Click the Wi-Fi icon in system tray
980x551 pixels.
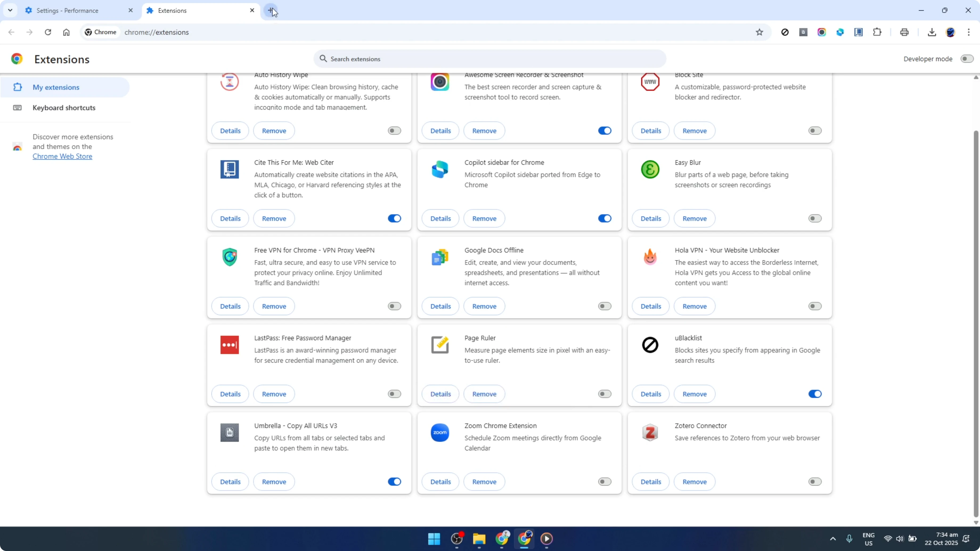888,539
